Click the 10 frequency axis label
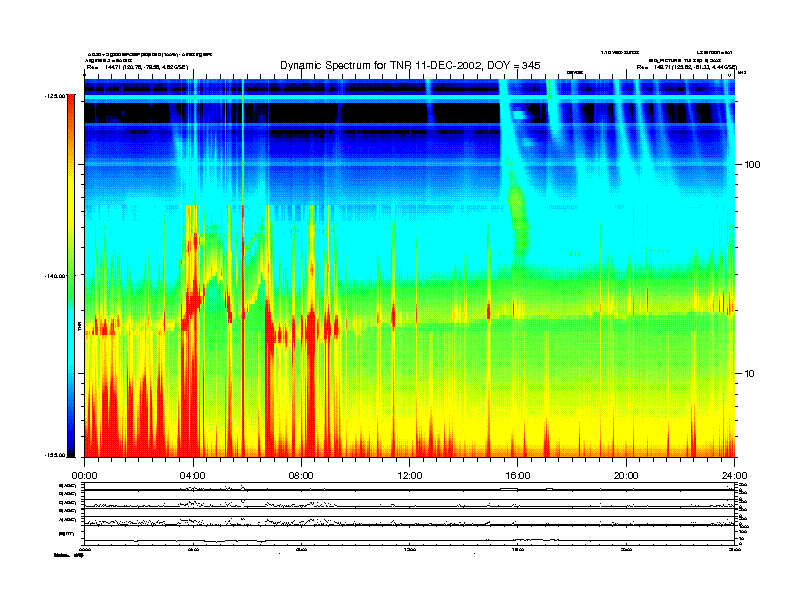The width and height of the screenshot is (792, 612). pyautogui.click(x=750, y=374)
